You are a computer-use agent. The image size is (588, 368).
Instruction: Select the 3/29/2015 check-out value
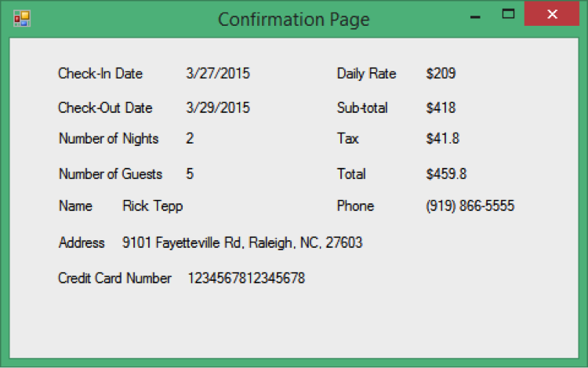click(x=218, y=107)
